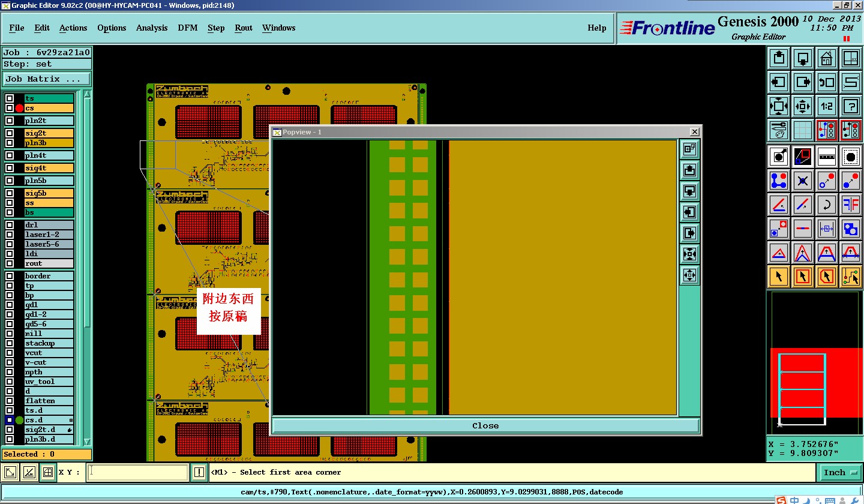
Task: Select the polygon selection pointer tool
Action: coord(827,277)
